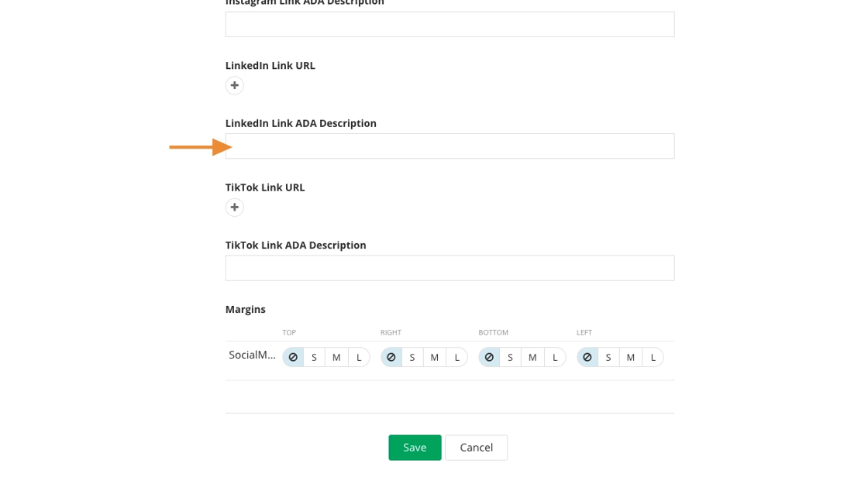
Task: Set Top margin to S
Action: click(314, 357)
